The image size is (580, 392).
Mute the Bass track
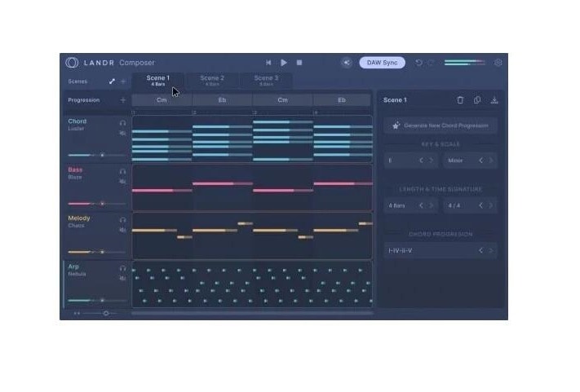[123, 182]
